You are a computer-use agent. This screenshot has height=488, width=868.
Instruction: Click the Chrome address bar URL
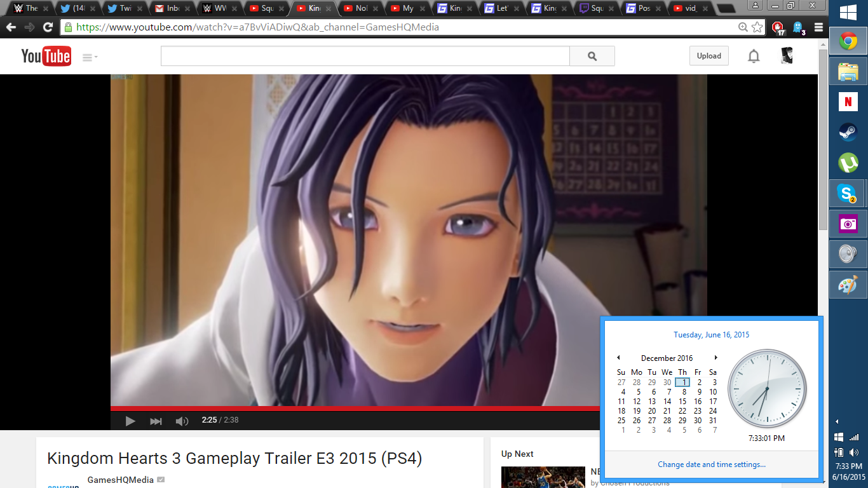pyautogui.click(x=257, y=27)
